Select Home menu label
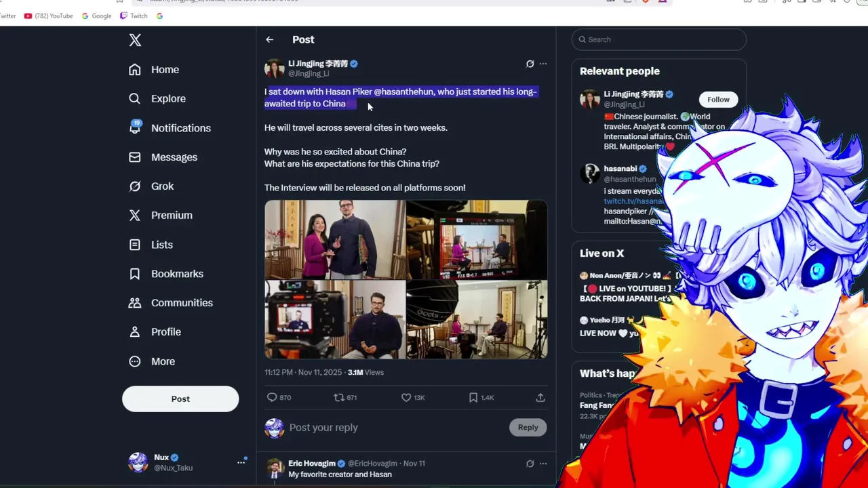This screenshot has width=868, height=488. 165,70
